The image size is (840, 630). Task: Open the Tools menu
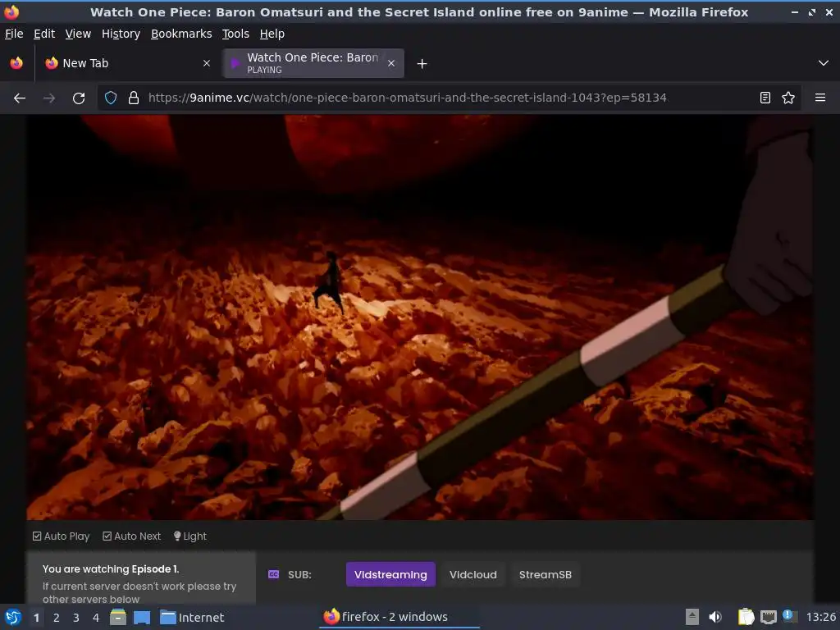pyautogui.click(x=235, y=34)
